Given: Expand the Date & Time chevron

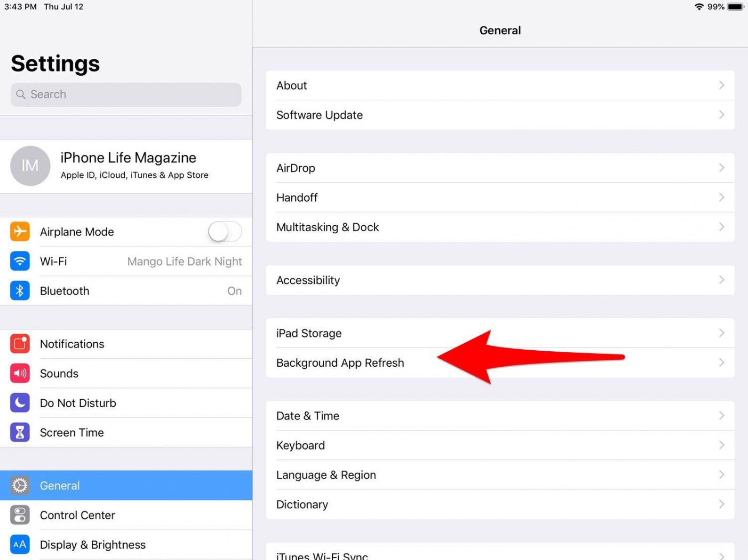Looking at the screenshot, I should [721, 416].
